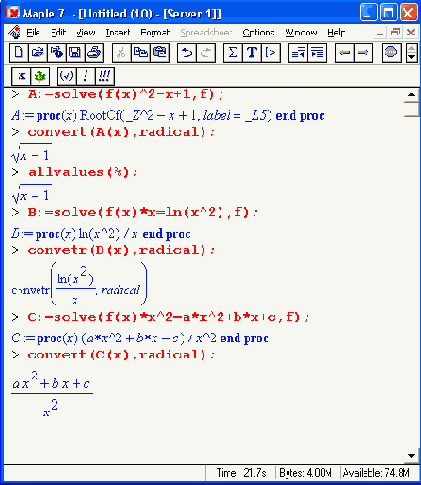The width and height of the screenshot is (421, 485).
Task: Stop the computation with the stop-sign icon
Action: pyautogui.click(x=391, y=53)
